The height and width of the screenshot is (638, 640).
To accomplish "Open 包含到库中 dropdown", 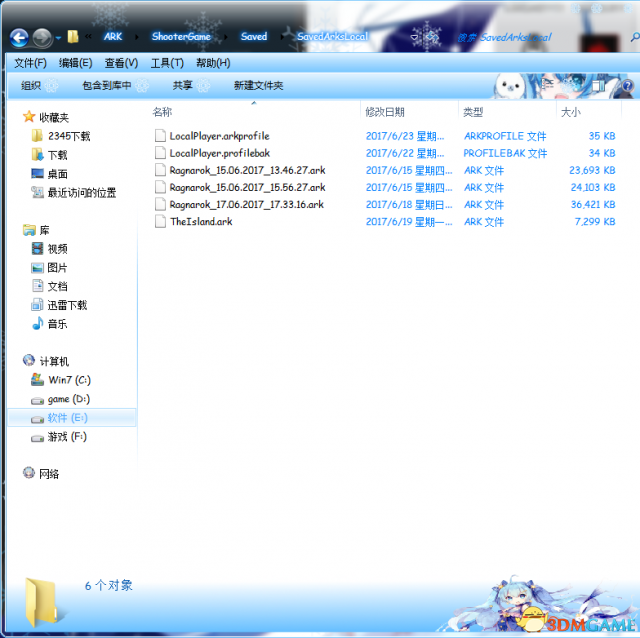I will tap(116, 86).
